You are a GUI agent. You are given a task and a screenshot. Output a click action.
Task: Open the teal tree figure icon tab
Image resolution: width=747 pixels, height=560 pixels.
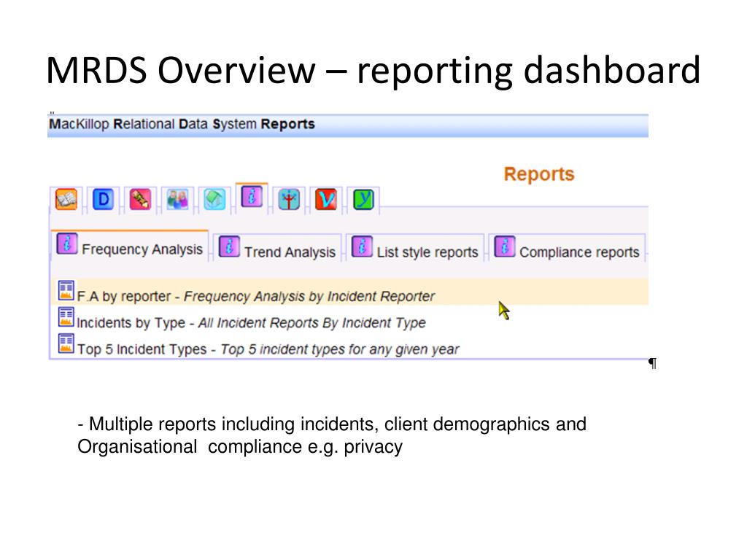tap(289, 199)
